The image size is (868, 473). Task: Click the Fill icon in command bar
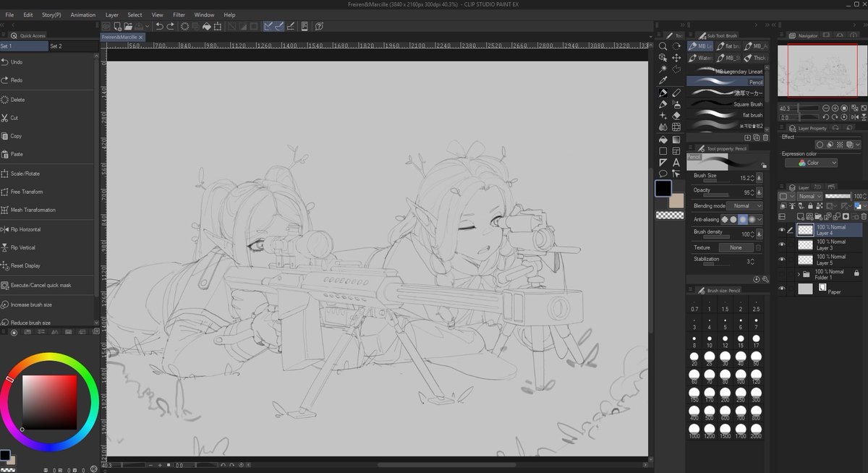coord(206,27)
